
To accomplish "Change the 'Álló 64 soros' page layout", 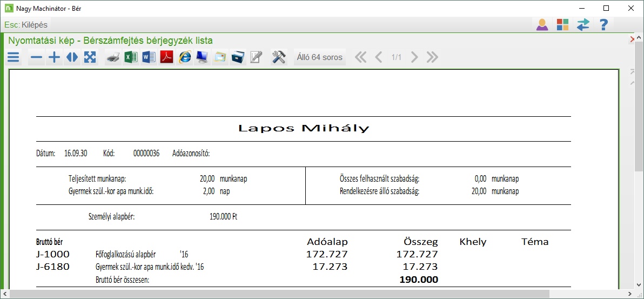I will coord(320,57).
